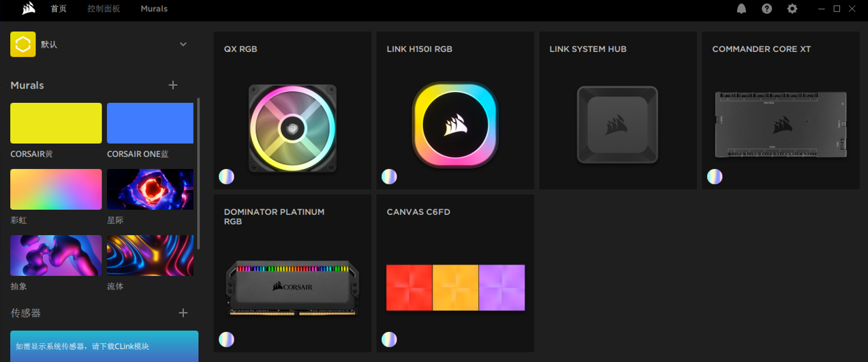
Task: Select the Commander Core XT board image
Action: pos(781,125)
